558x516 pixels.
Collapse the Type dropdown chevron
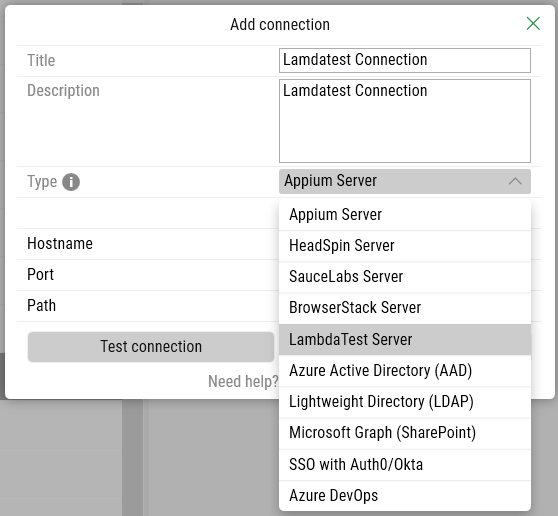pyautogui.click(x=515, y=181)
